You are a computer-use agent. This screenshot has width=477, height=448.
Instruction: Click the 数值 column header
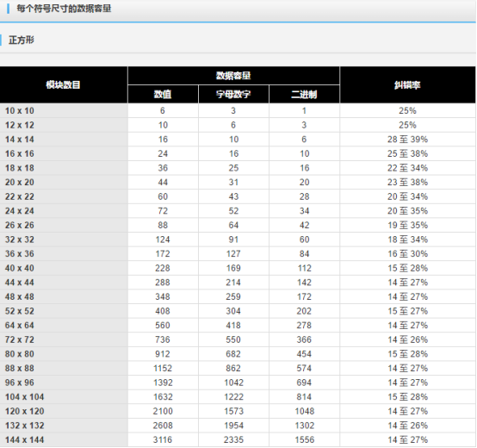pyautogui.click(x=163, y=95)
